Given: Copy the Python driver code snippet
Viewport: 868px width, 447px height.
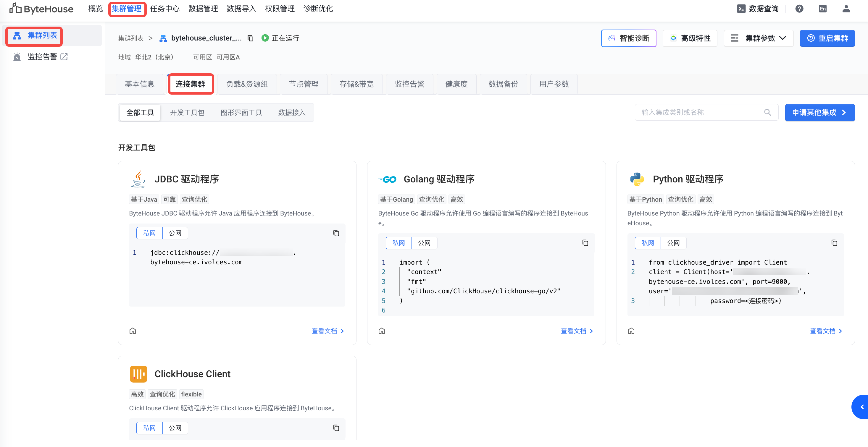Looking at the screenshot, I should click(x=834, y=243).
